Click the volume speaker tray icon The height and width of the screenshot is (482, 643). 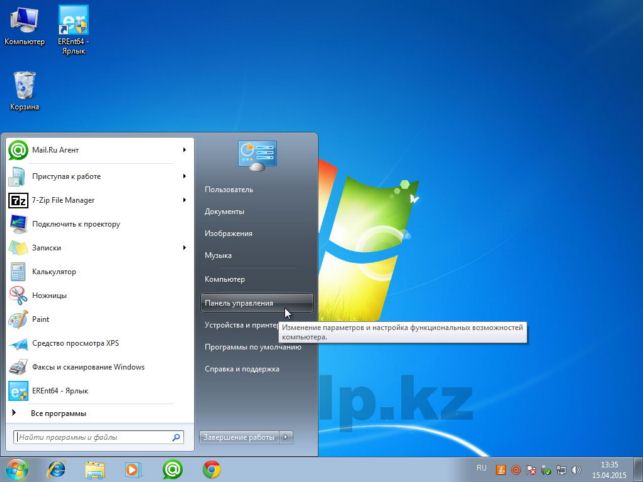pos(575,470)
